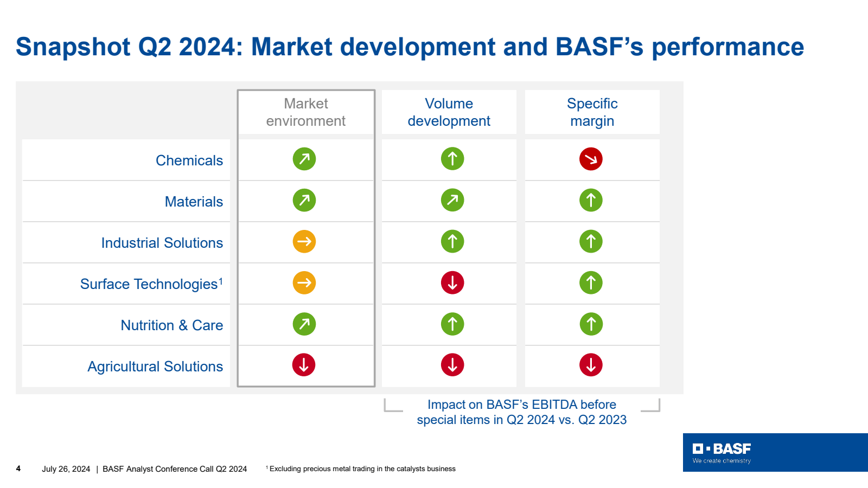Screen dimensions: 868x488
Task: Click the footnote about precious metal trading
Action: [361, 469]
